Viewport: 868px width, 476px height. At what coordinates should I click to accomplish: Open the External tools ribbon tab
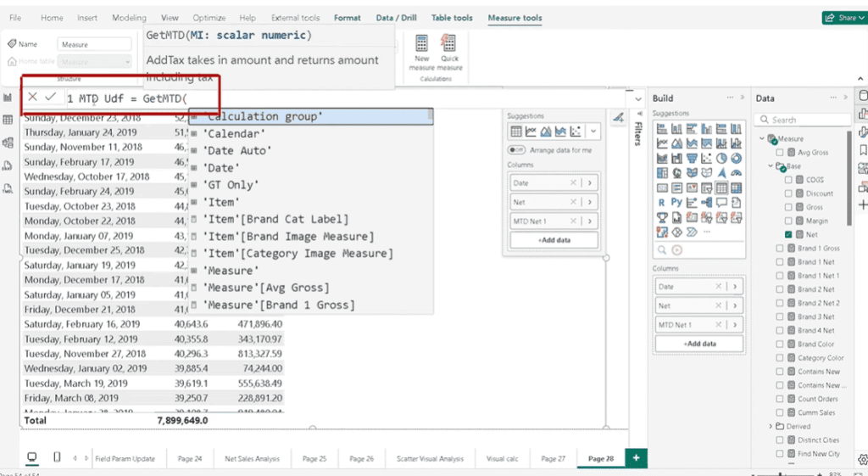(x=295, y=18)
